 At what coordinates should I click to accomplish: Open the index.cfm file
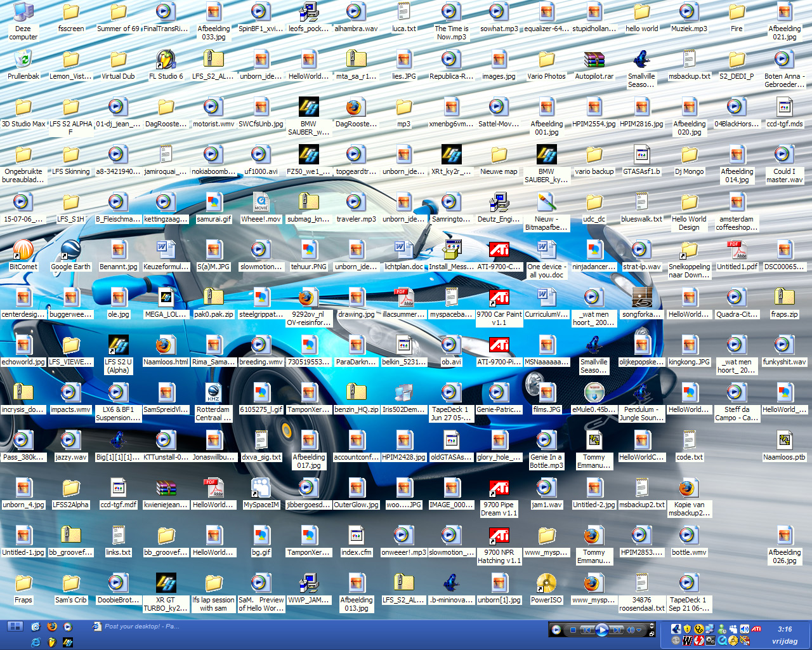pos(356,541)
